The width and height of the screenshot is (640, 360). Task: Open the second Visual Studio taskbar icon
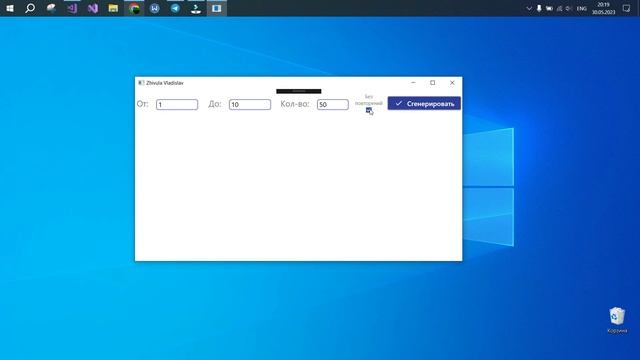[93, 8]
